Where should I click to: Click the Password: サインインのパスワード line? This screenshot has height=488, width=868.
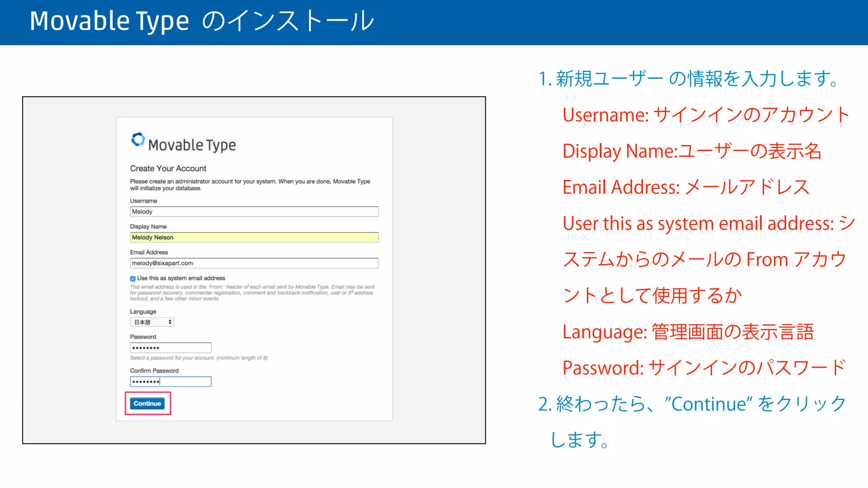click(704, 368)
